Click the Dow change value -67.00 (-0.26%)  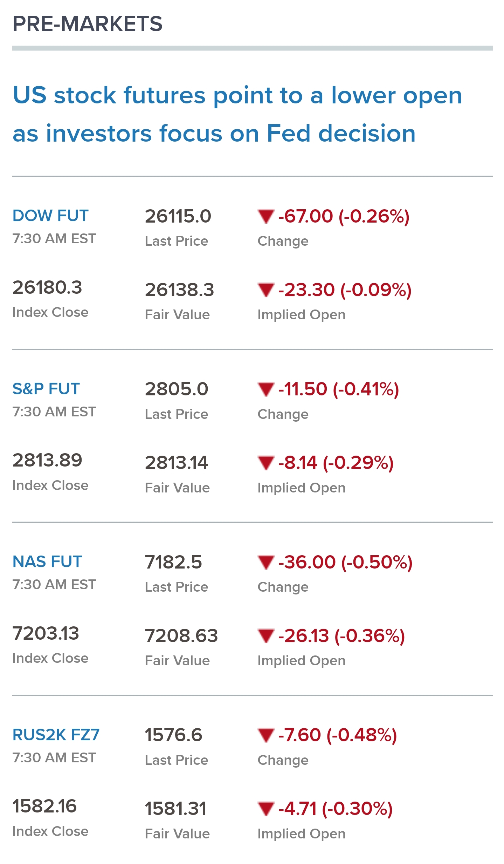coord(344,216)
